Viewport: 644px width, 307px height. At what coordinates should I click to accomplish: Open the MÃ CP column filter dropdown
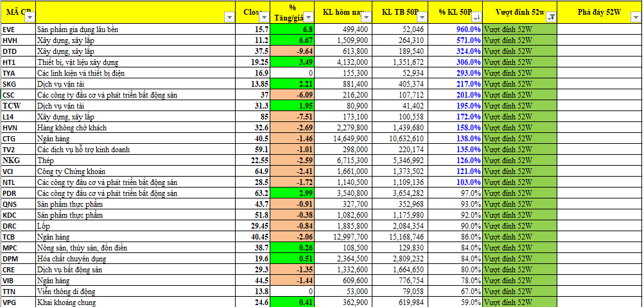[x=30, y=18]
